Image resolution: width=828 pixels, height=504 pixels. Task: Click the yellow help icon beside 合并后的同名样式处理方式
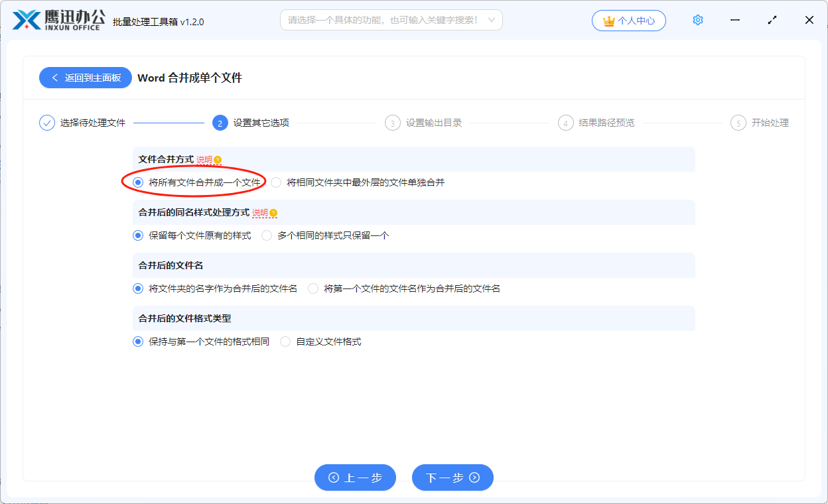(273, 213)
